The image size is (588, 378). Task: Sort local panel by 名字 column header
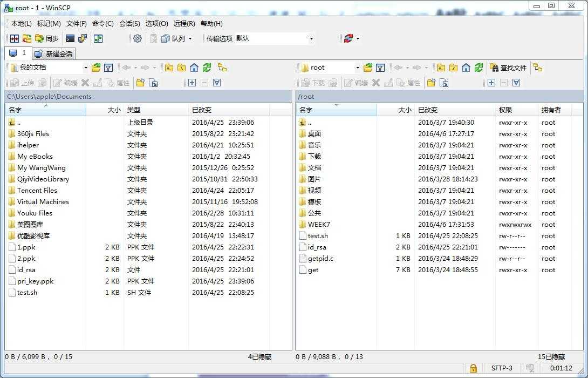click(46, 110)
